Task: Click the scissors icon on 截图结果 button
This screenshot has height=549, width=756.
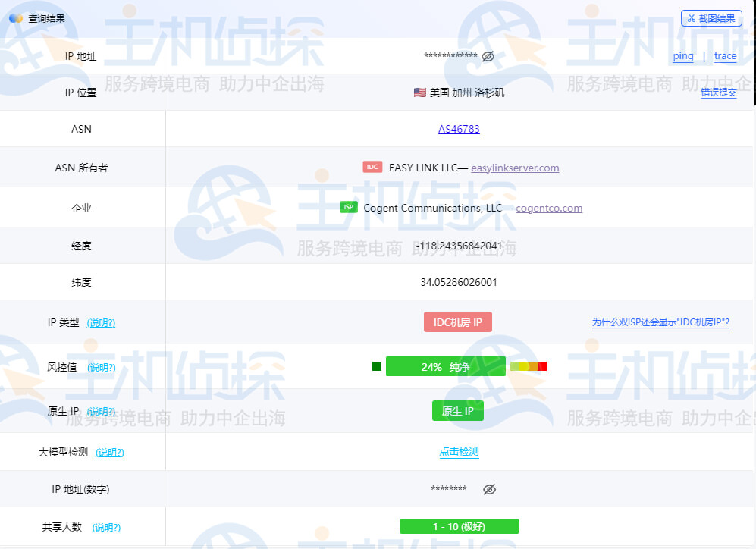Action: 693,17
